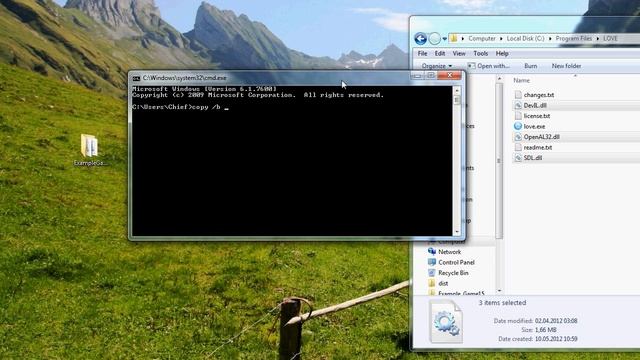The width and height of the screenshot is (640, 360).
Task: Click cmd window scrollbar up arrow
Action: 457,90
